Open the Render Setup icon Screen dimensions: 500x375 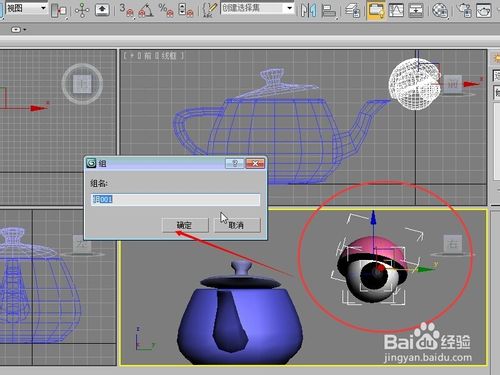pos(464,10)
